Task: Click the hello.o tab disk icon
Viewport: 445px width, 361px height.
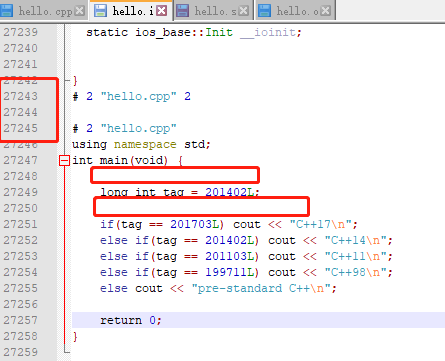Action: pyautogui.click(x=264, y=11)
